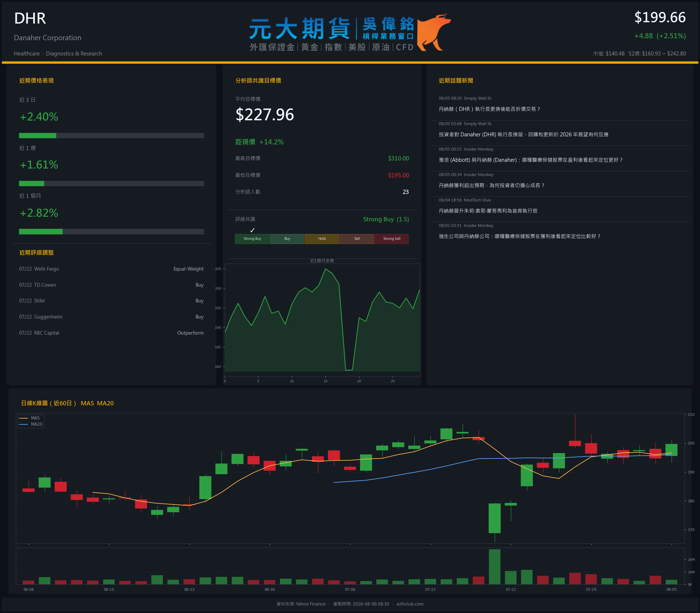700x613 pixels.
Task: Click the Healthcare · Diagnostics & Research label
Action: tap(58, 54)
